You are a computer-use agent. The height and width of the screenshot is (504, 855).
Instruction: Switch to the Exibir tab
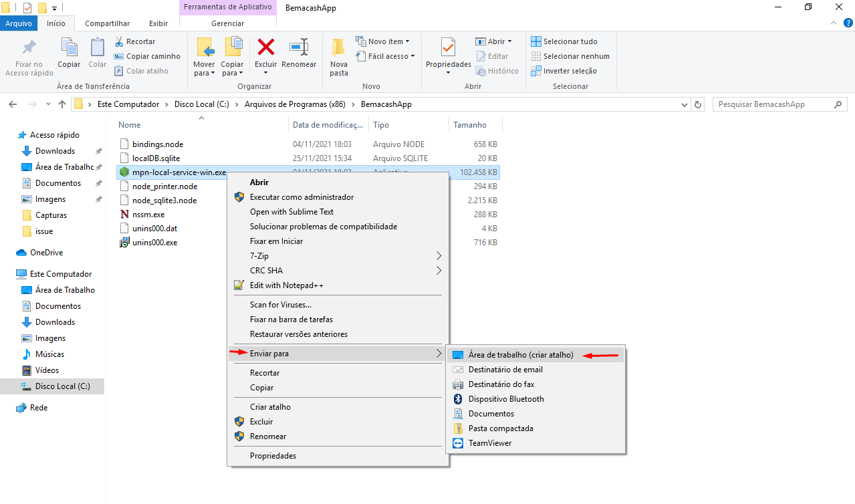[158, 23]
